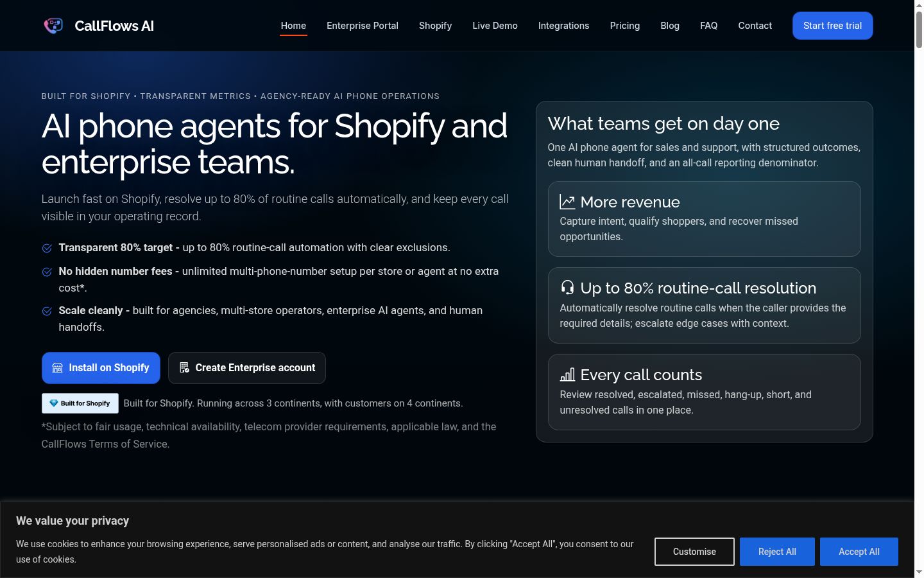The width and height of the screenshot is (924, 578).
Task: Click the fair usage footnote text
Action: pos(269,435)
